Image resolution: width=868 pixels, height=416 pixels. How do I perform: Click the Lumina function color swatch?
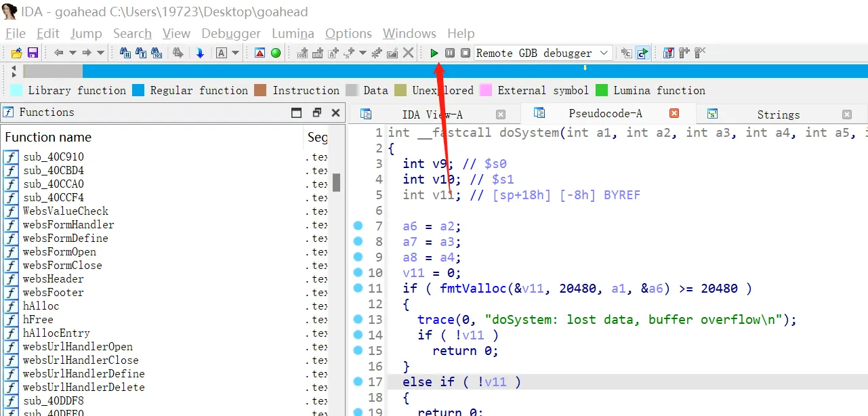tap(602, 90)
